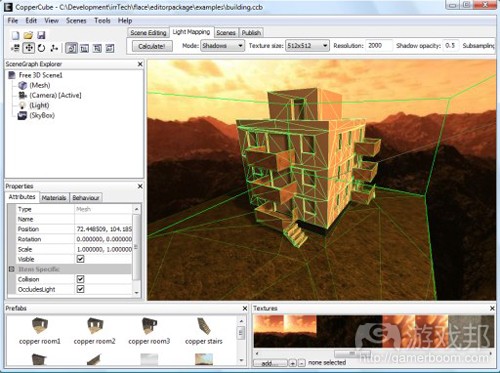Switch to the Scene Editing tab
The image size is (500, 373).
point(148,33)
